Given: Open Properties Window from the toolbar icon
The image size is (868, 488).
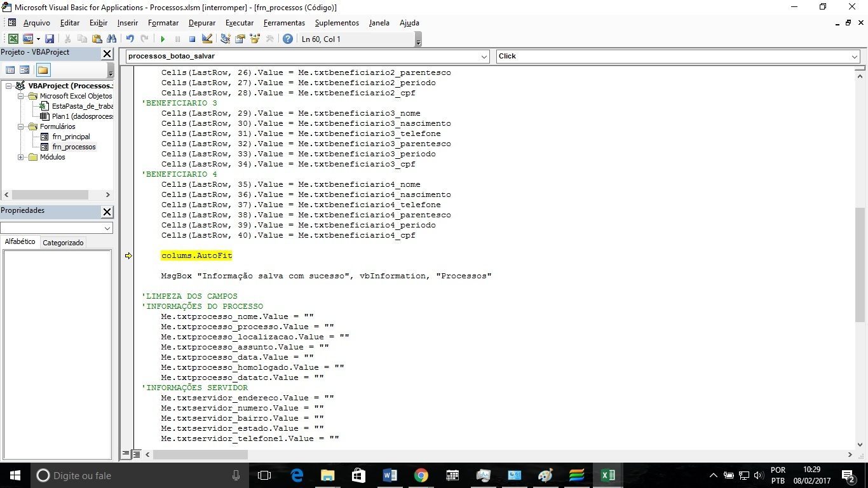Looking at the screenshot, I should coord(240,39).
